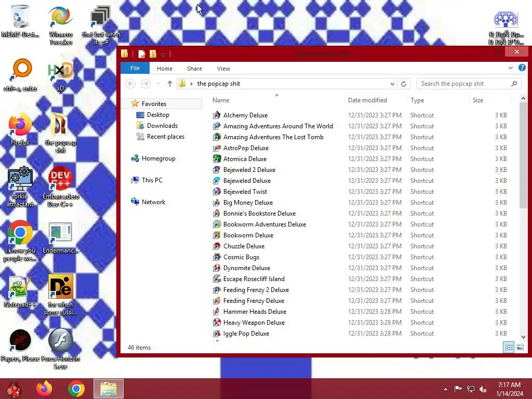Select the Chrome 'i know you people' shortcut
This screenshot has height=399, width=532.
pyautogui.click(x=20, y=241)
